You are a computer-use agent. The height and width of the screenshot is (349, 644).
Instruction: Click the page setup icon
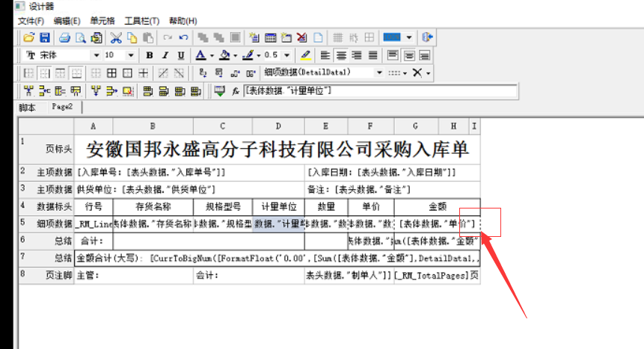pos(96,38)
